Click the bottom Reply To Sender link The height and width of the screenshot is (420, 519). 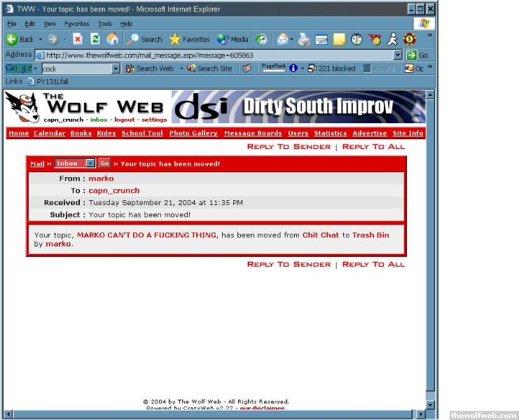coord(289,264)
